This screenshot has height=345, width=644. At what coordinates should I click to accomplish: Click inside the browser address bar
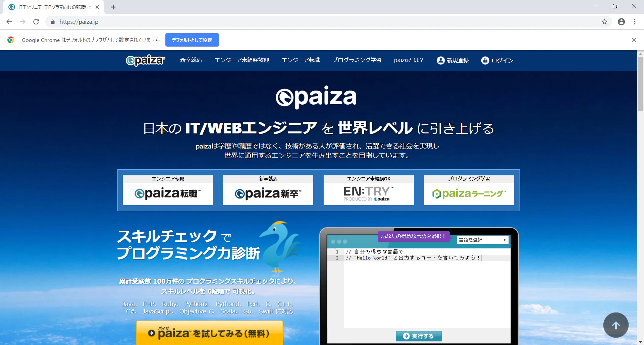[168, 21]
